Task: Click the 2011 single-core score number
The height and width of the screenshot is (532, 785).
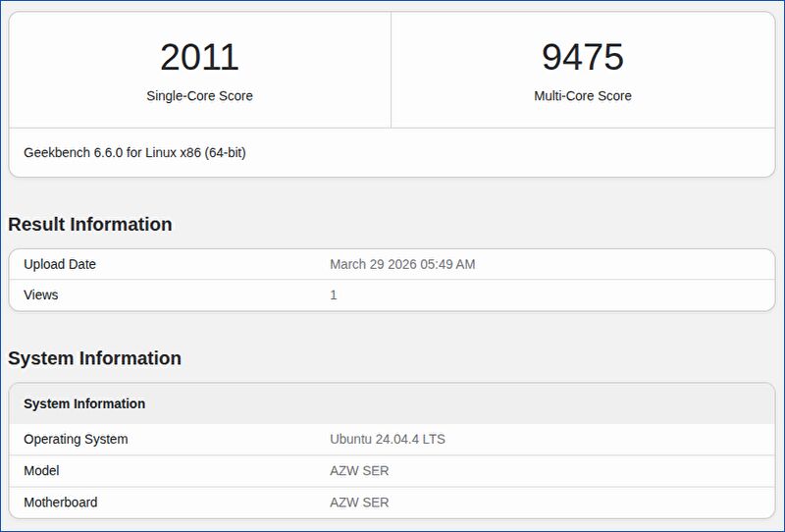Action: click(199, 57)
